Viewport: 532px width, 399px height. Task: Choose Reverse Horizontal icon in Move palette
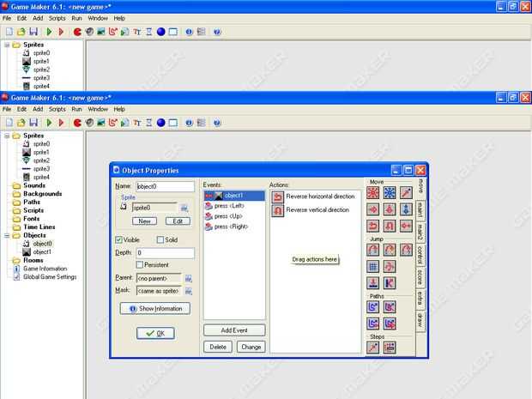373,226
